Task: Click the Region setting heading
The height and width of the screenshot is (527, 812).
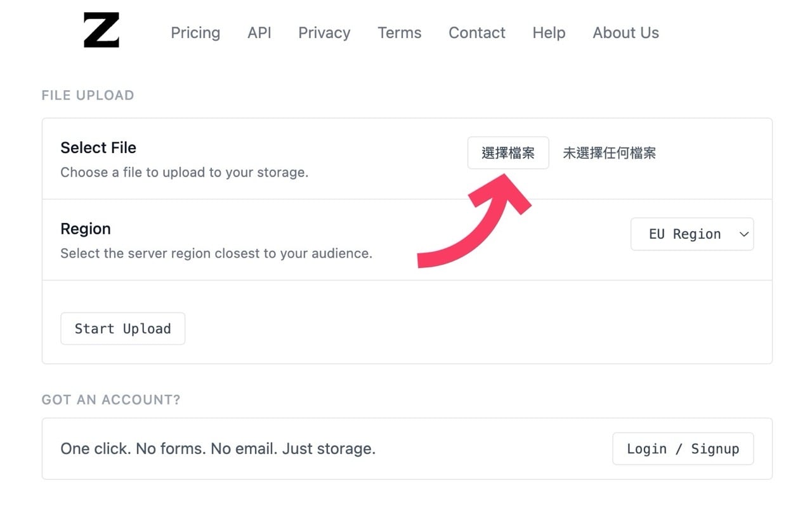Action: [x=86, y=229]
